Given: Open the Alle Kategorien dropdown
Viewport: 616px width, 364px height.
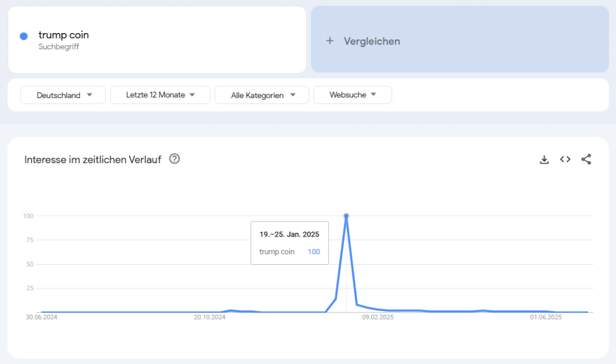Looking at the screenshot, I should pyautogui.click(x=262, y=95).
